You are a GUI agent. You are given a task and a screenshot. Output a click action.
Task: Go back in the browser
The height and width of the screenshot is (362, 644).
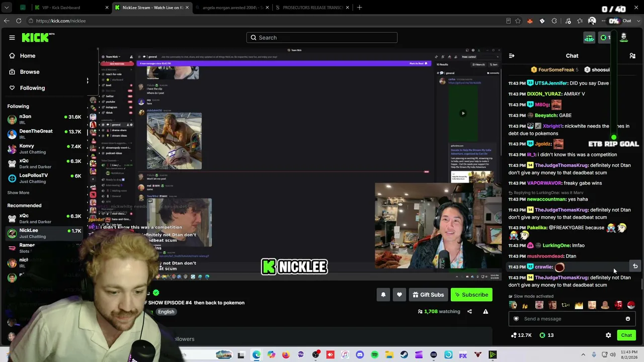click(7, 21)
